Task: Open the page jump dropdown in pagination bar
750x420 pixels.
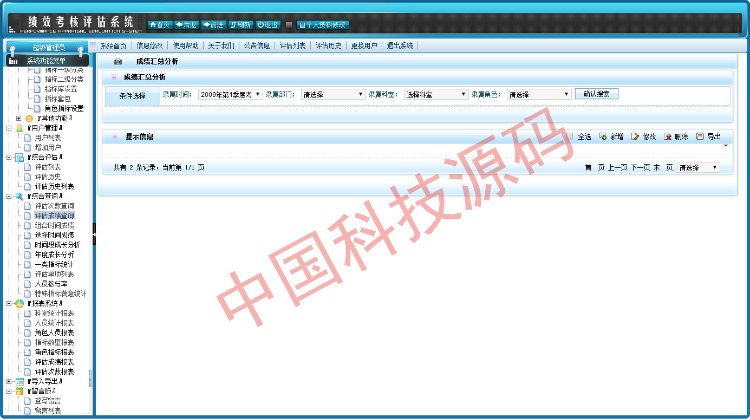Action: tap(698, 168)
